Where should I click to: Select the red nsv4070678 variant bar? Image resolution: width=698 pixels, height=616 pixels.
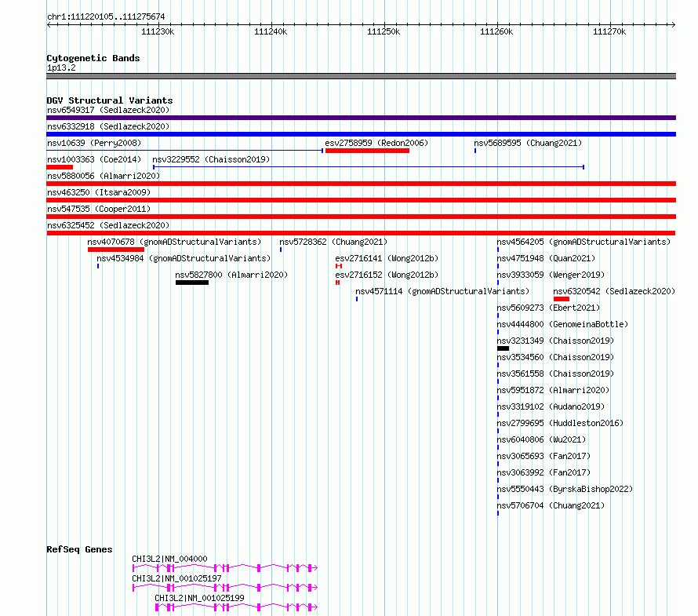(116, 250)
